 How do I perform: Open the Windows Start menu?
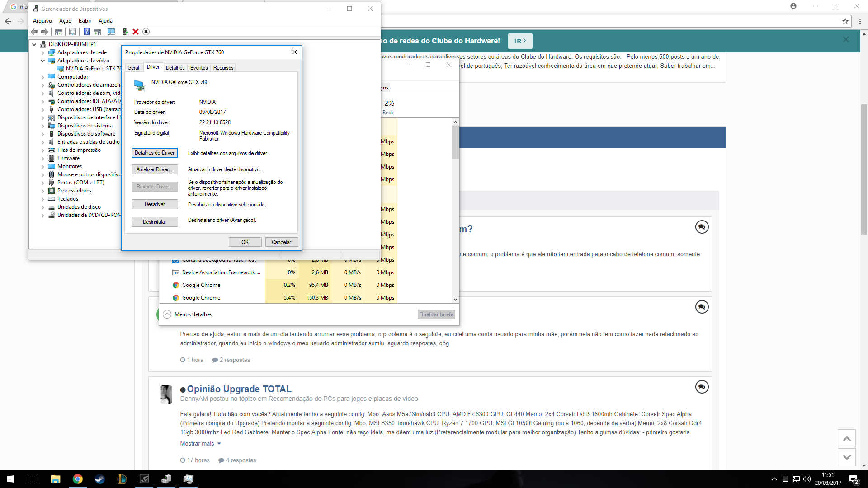click(x=11, y=479)
